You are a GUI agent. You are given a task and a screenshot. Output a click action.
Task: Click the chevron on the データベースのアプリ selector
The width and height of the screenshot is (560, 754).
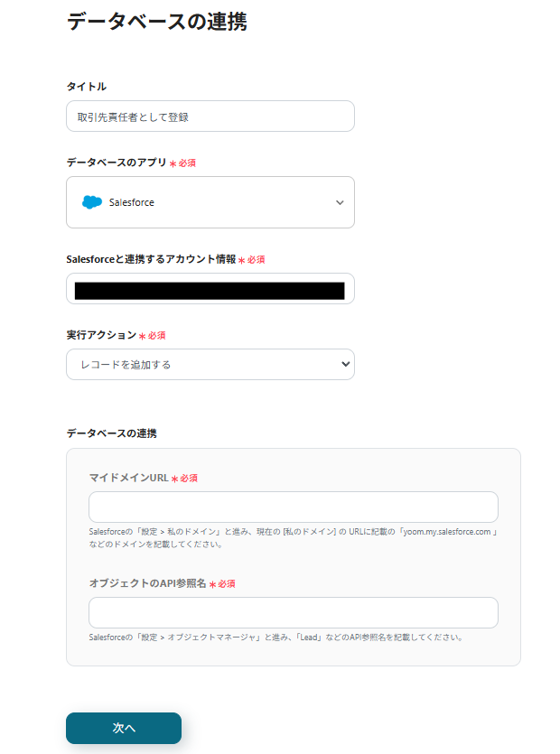[338, 202]
